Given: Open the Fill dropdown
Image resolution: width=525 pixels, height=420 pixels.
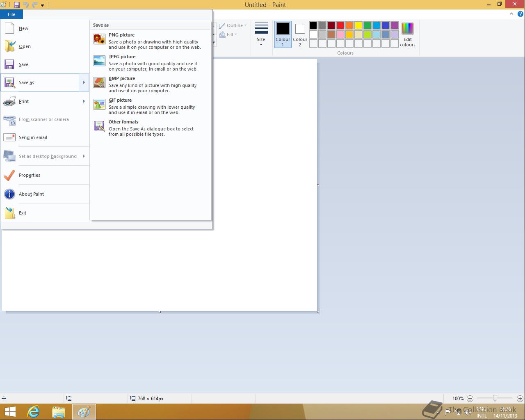Looking at the screenshot, I should pos(228,34).
